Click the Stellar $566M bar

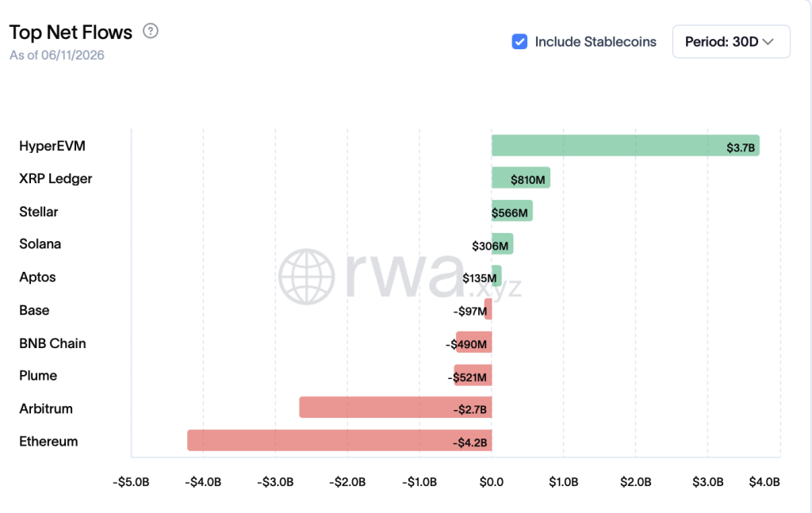pos(512,211)
